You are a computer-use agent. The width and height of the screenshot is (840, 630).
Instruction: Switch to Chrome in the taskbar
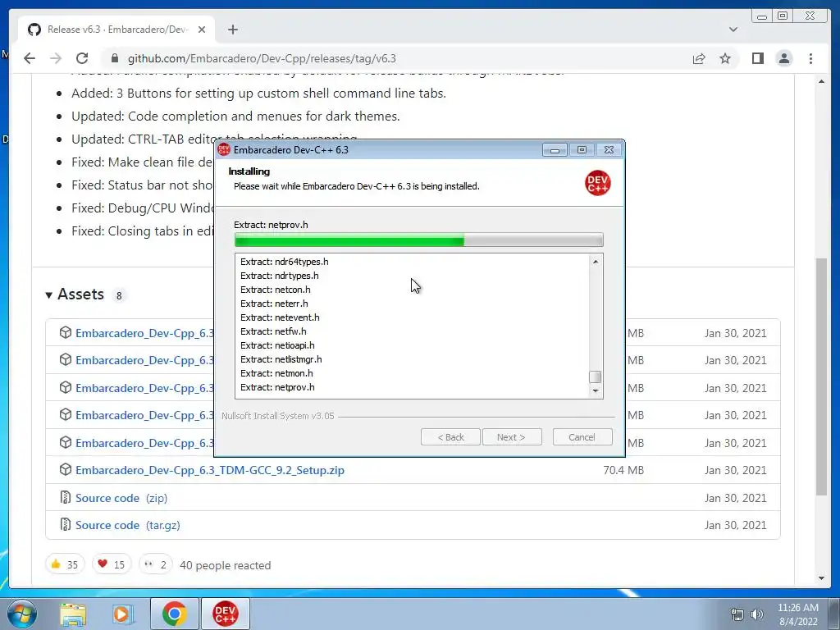[174, 614]
